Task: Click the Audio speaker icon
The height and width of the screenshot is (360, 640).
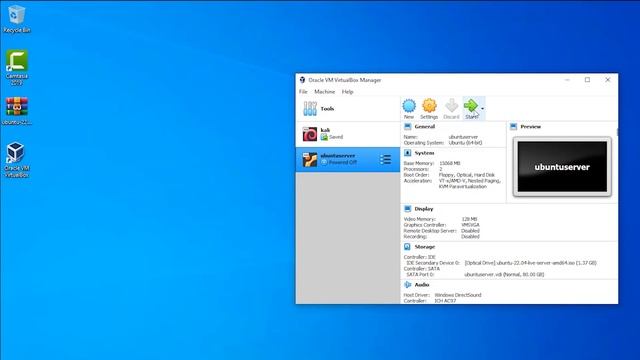Action: click(x=407, y=284)
